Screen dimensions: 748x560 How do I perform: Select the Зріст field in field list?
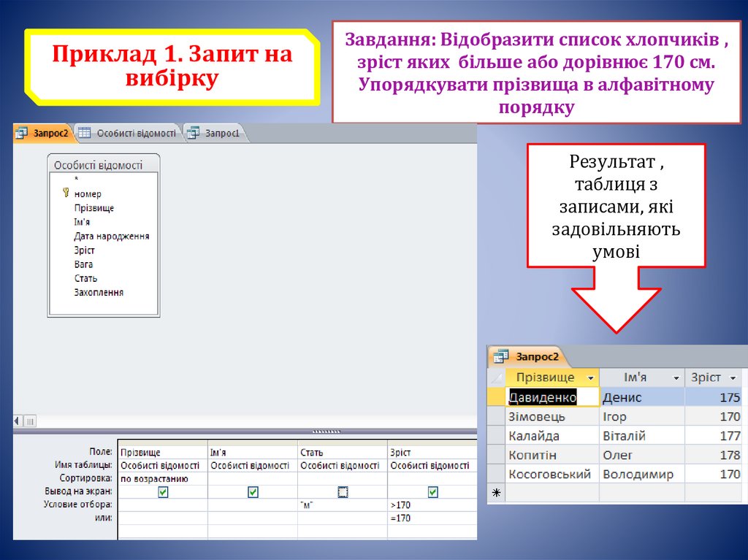tap(85, 250)
